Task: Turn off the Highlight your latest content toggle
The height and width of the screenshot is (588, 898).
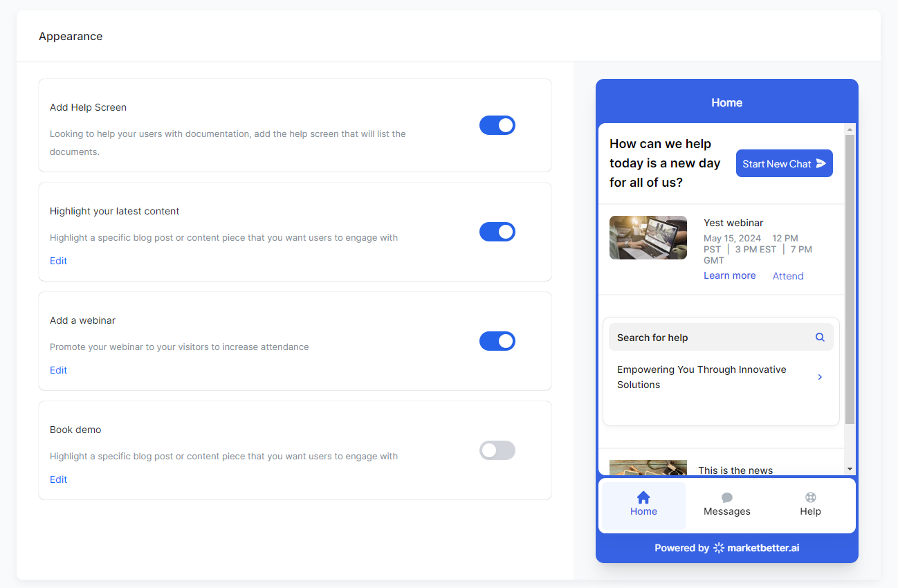Action: click(x=497, y=232)
